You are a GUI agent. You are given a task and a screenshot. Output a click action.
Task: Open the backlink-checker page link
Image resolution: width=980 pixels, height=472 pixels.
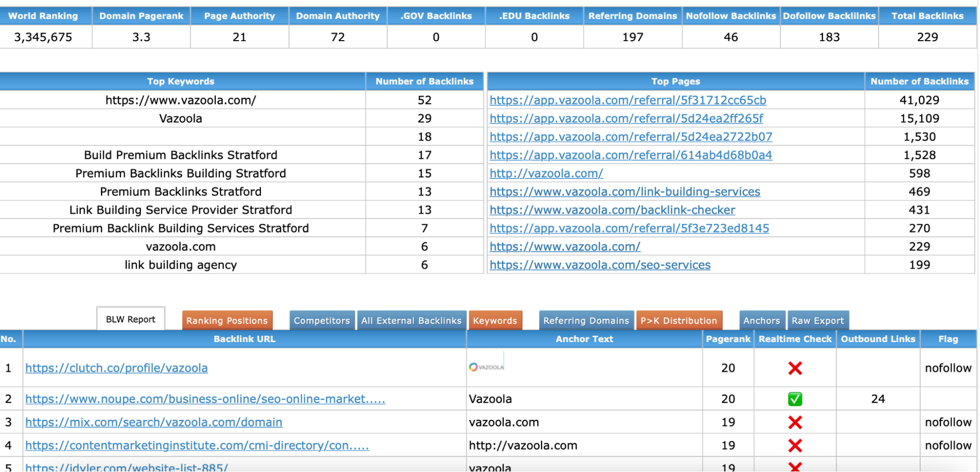click(612, 210)
